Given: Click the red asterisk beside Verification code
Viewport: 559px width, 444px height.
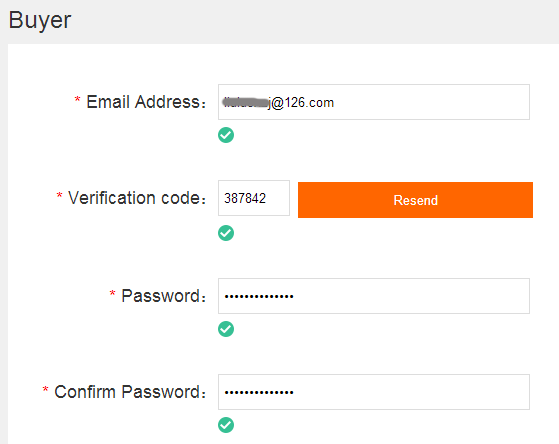Looking at the screenshot, I should pyautogui.click(x=59, y=195).
